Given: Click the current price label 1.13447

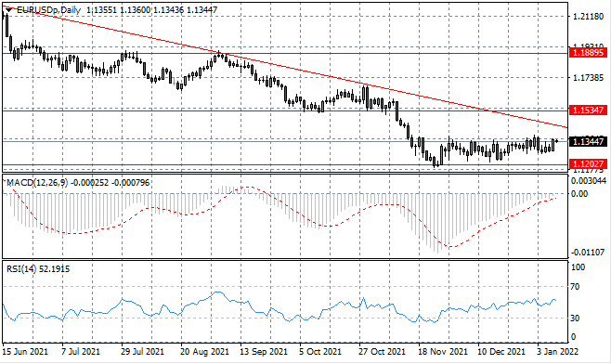Looking at the screenshot, I should point(589,141).
